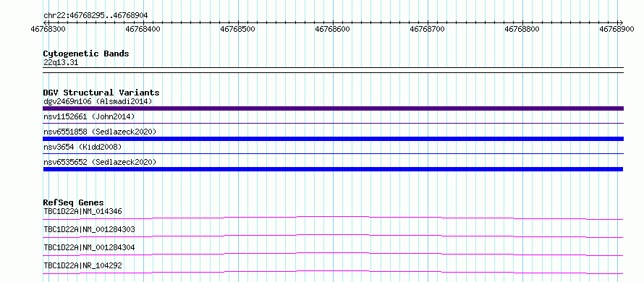
Task: Click the chr22:46768295..46768904 region label
Action: [96, 16]
